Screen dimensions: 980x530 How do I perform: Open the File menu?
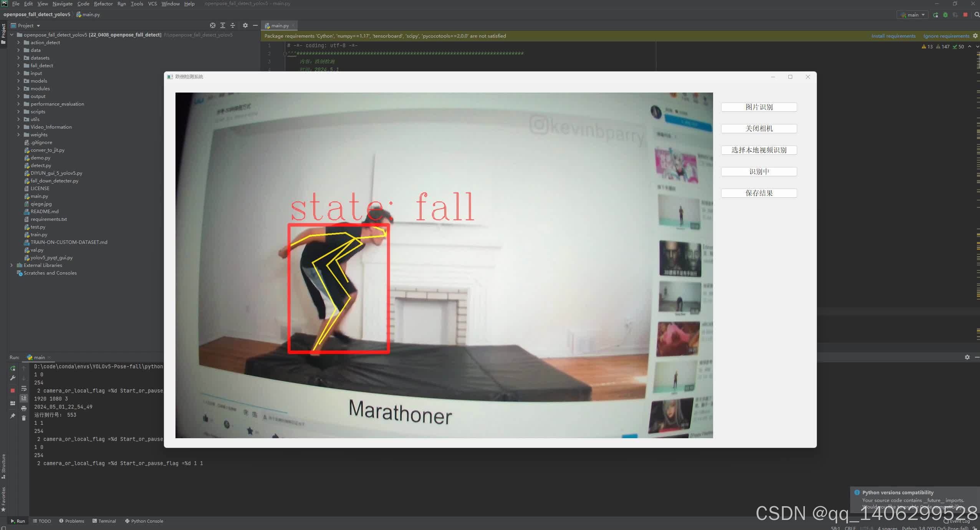coord(16,3)
